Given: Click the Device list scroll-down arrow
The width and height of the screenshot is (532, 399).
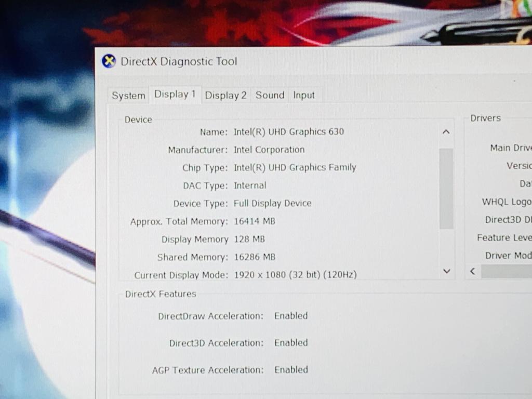Looking at the screenshot, I should (x=446, y=271).
